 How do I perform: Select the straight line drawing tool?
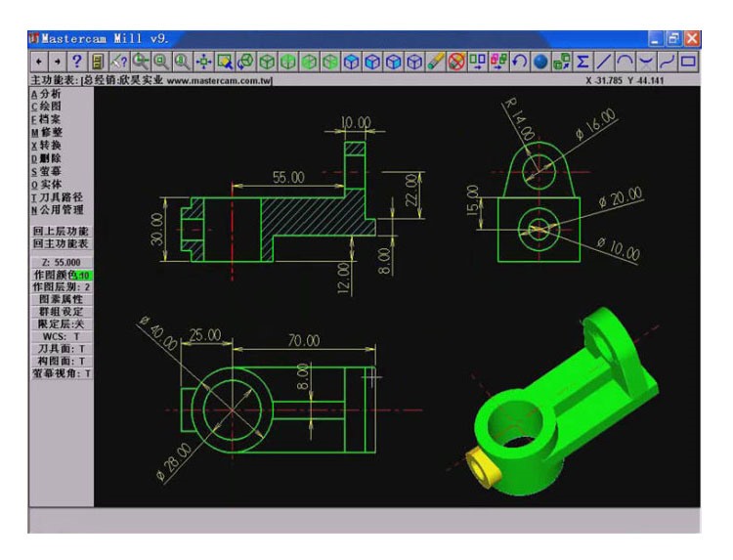click(x=604, y=62)
